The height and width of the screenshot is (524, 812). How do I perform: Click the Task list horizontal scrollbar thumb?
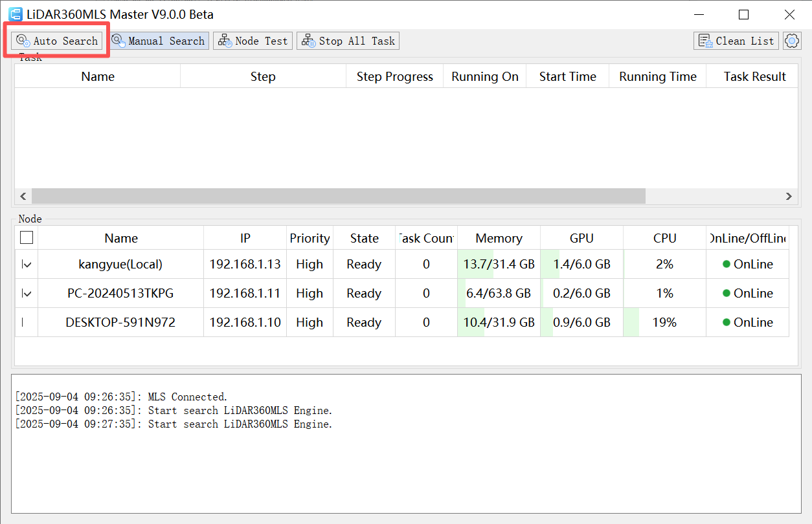point(338,196)
